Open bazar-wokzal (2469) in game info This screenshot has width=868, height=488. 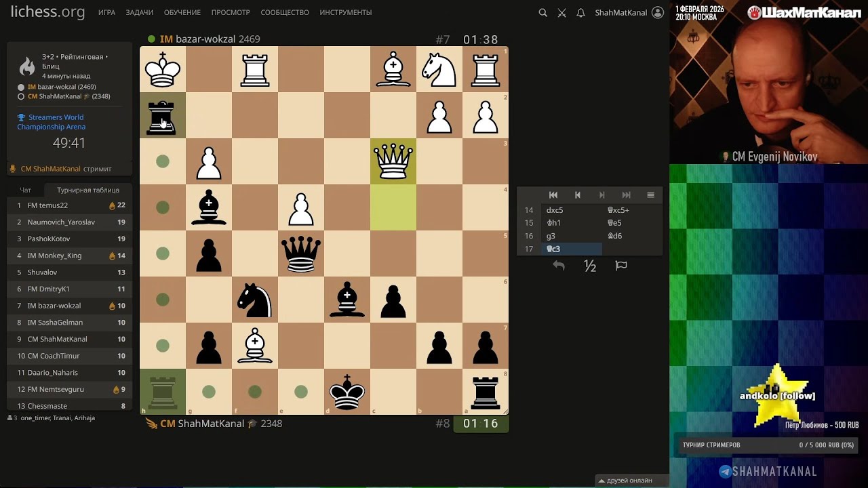(62, 87)
